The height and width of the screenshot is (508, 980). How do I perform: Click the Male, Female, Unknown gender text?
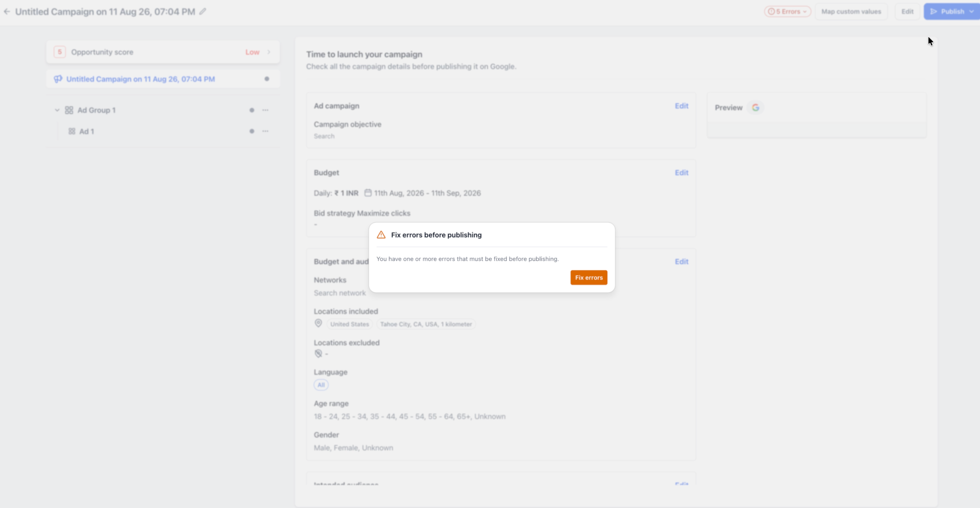point(353,448)
